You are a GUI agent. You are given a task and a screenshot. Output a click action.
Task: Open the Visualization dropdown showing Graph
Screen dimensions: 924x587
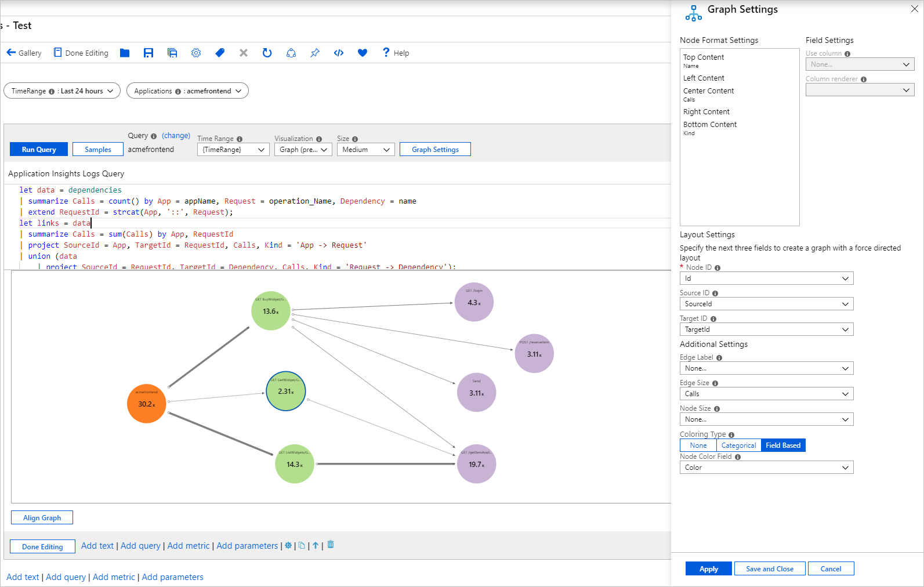[x=303, y=150]
